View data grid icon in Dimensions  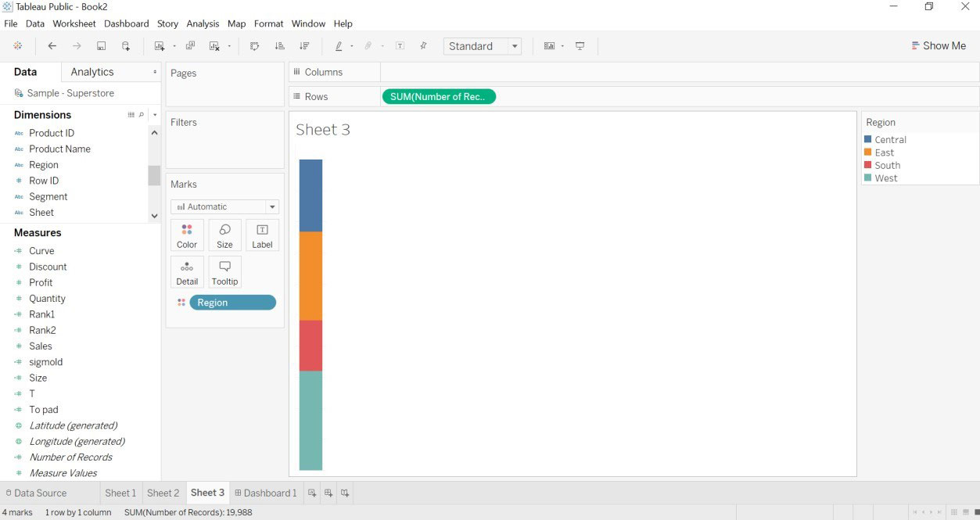tap(131, 115)
